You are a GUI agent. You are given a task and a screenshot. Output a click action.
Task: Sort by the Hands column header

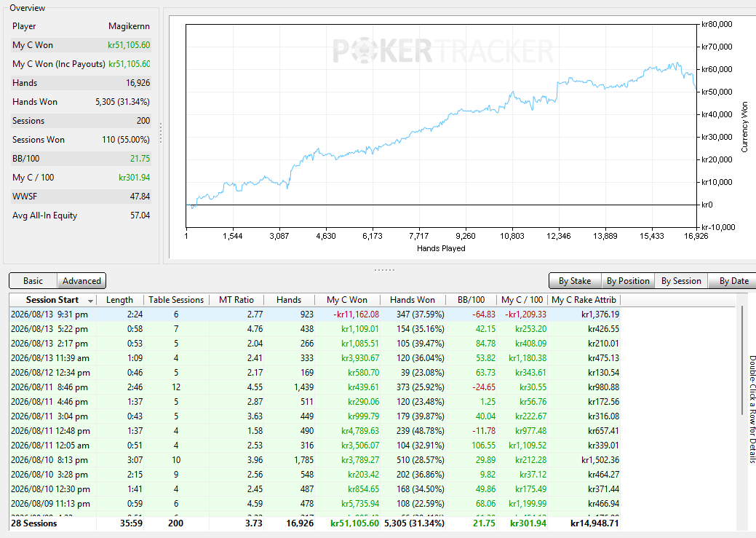tap(289, 300)
